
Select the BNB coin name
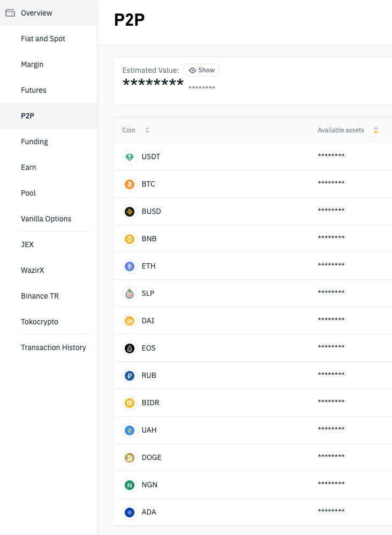click(149, 239)
